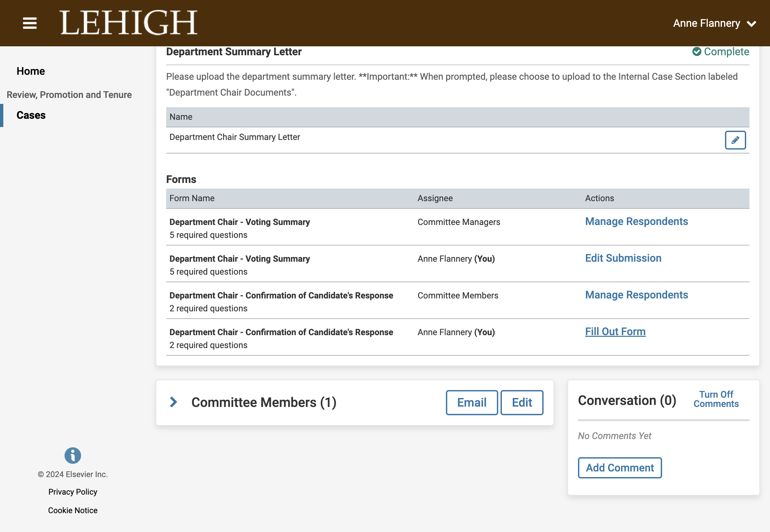
Task: Click the Department Summary Letter heading
Action: (x=234, y=52)
